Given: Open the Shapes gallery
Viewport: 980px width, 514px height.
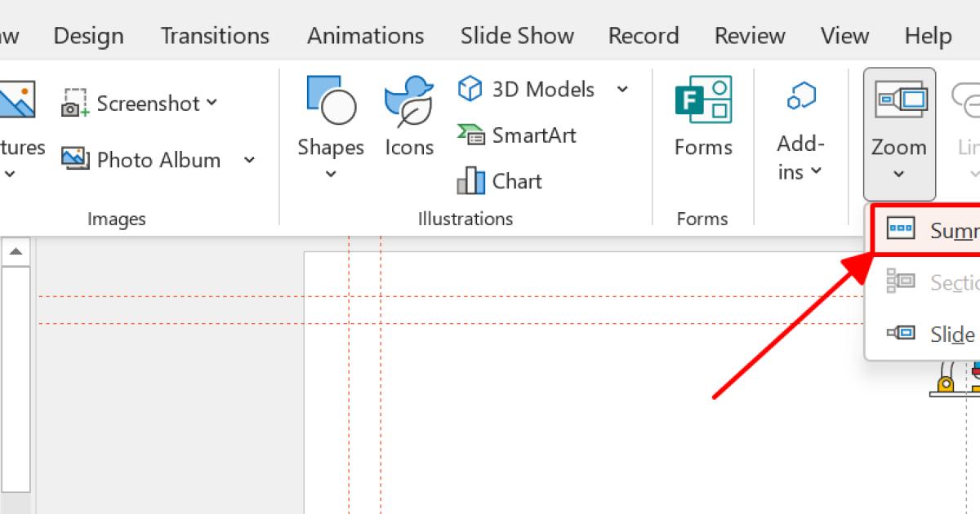Looking at the screenshot, I should 330,118.
